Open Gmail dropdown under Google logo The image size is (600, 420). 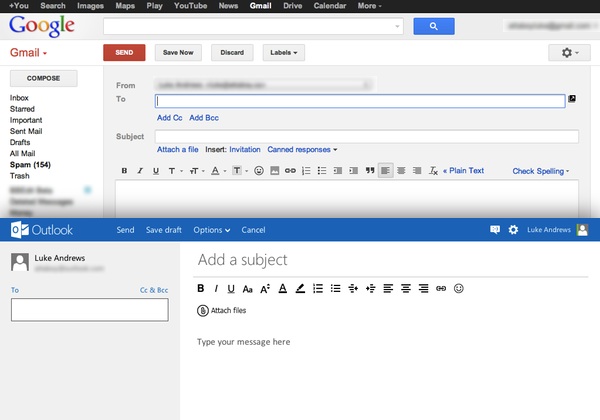click(28, 52)
